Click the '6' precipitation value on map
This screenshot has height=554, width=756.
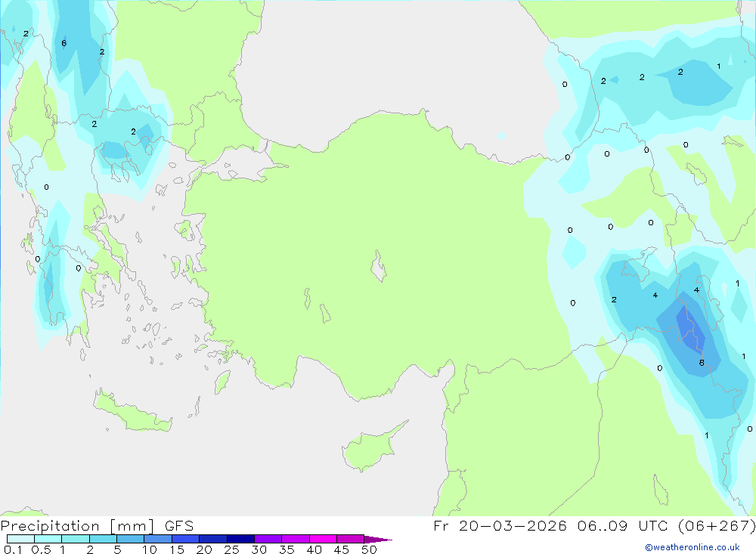click(64, 43)
